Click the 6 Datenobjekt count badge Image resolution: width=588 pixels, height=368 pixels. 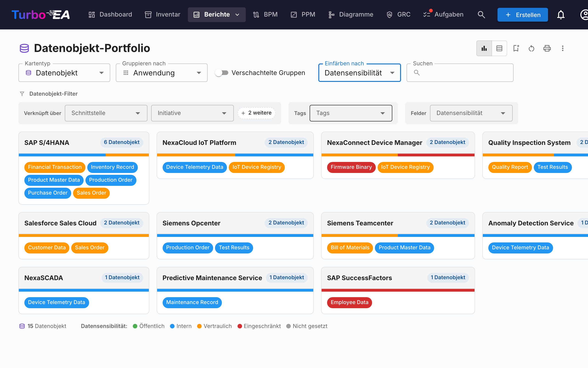point(122,142)
